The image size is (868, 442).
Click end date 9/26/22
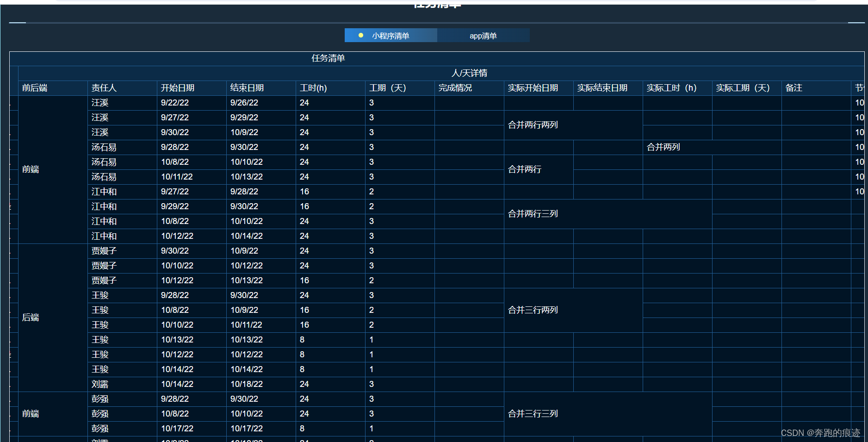tap(244, 103)
